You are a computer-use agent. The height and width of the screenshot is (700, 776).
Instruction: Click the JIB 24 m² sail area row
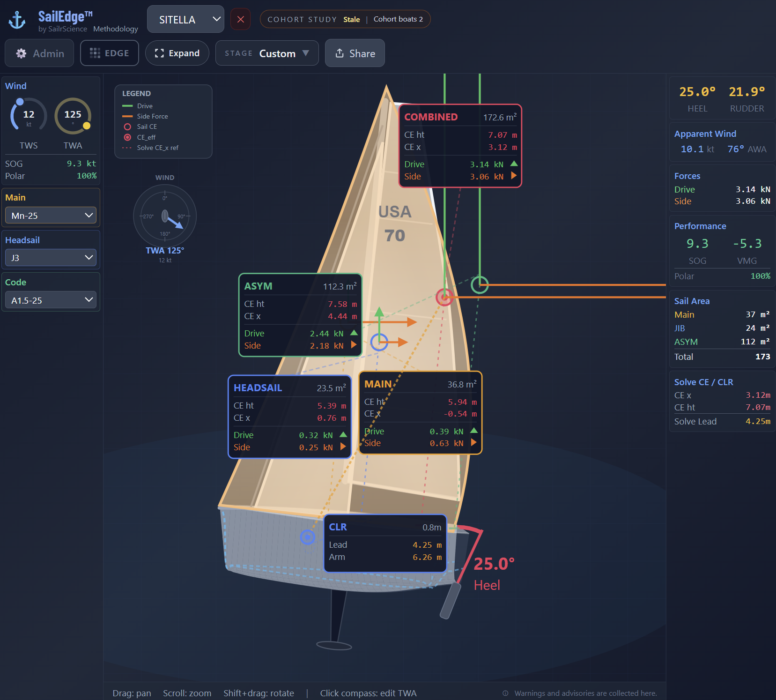(x=722, y=328)
